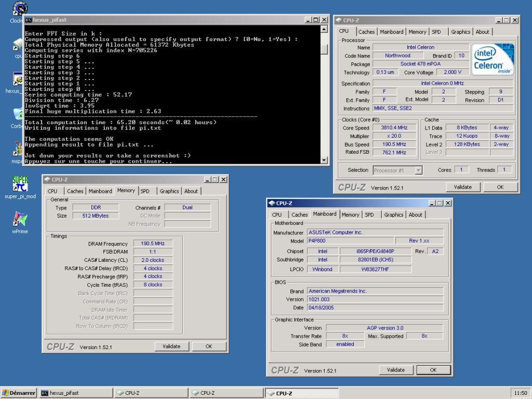Viewport: 532px width, 399px height.
Task: Select Memory tab in CPU-Z mainboard window
Action: tap(350, 215)
